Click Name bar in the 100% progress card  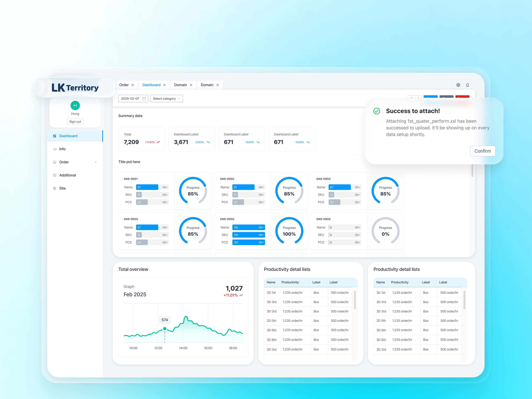click(x=249, y=228)
